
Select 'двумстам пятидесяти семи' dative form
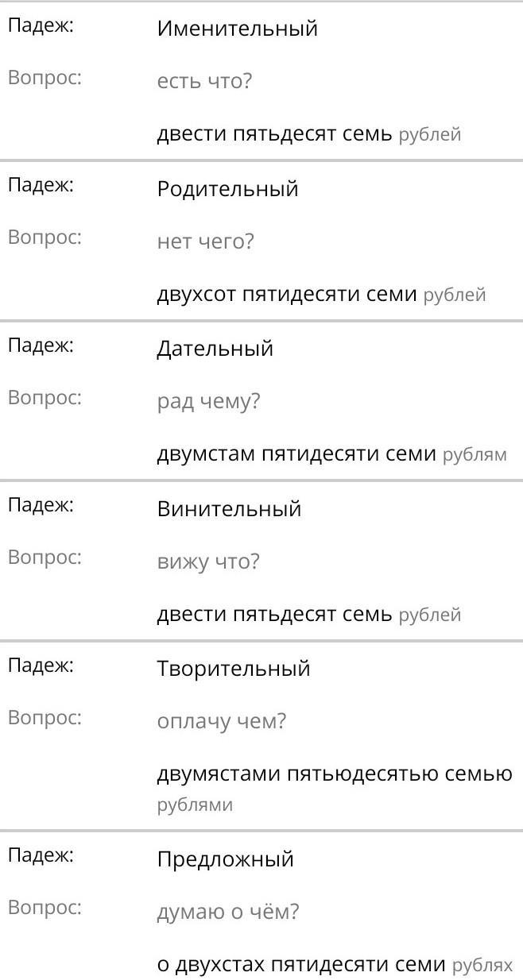click(x=296, y=454)
